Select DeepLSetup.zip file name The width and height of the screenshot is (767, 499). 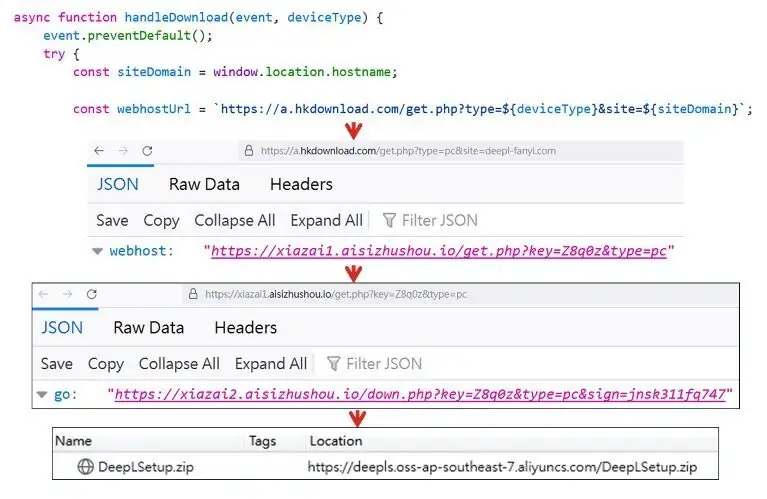pyautogui.click(x=146, y=467)
